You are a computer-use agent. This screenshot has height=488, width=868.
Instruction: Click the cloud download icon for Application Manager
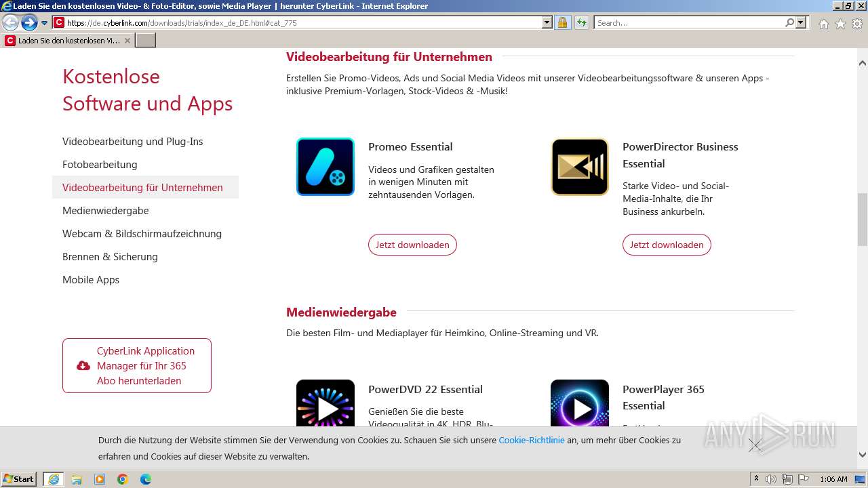click(x=83, y=366)
